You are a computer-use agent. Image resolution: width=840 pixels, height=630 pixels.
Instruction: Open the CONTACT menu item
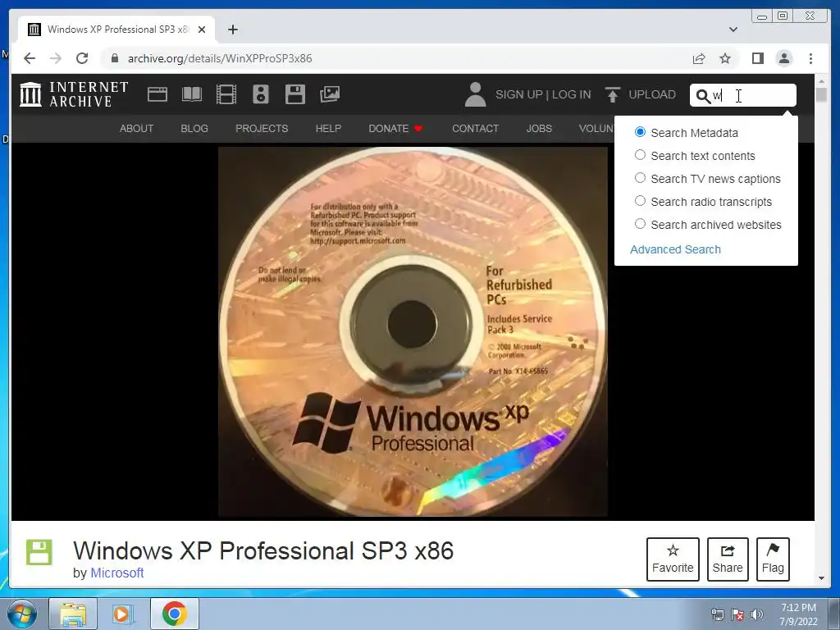click(475, 129)
